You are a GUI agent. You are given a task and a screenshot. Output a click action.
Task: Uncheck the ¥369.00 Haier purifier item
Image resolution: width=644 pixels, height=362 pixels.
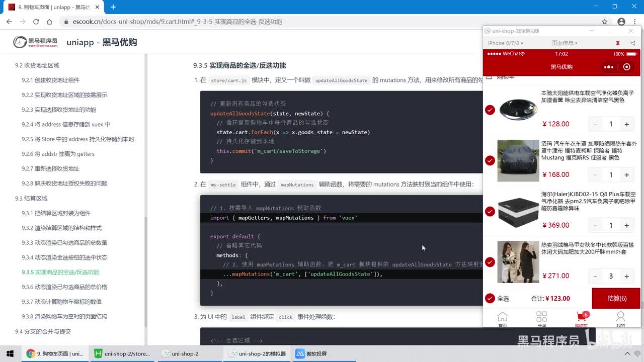click(x=490, y=211)
